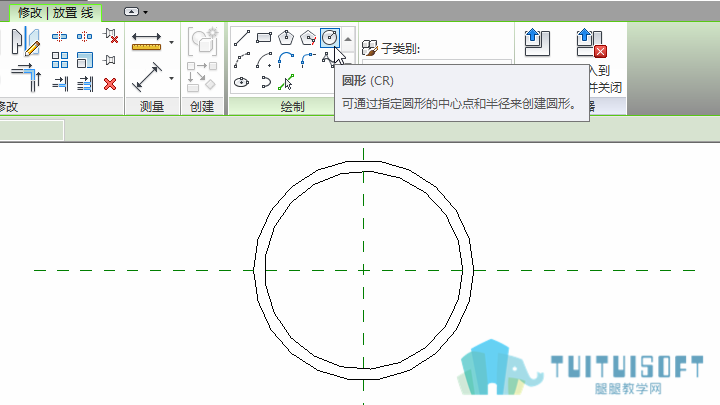Screen dimensions: 720x405
Task: Click the greyed icon below Create Group
Action: coord(202,77)
